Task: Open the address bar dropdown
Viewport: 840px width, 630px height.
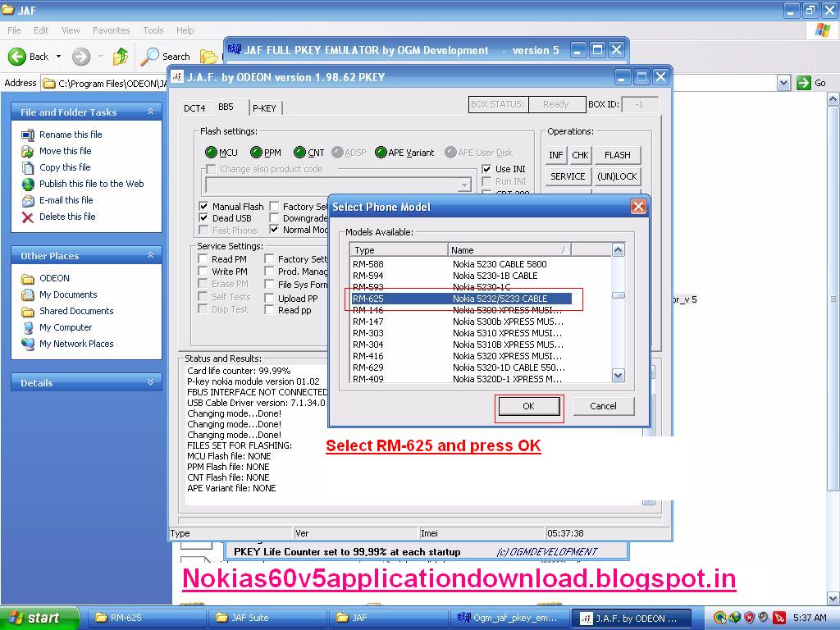Action: (x=783, y=83)
